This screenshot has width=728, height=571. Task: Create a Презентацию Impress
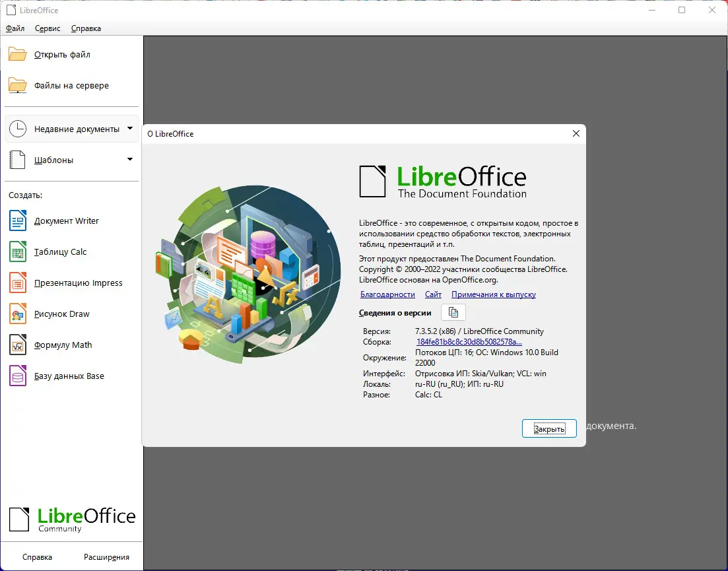point(19,283)
